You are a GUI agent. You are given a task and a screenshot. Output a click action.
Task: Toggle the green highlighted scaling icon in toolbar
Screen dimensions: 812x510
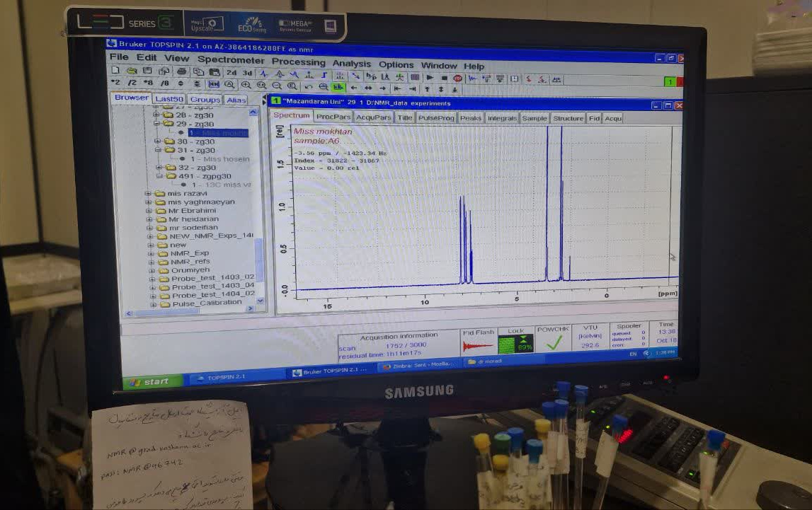[338, 87]
